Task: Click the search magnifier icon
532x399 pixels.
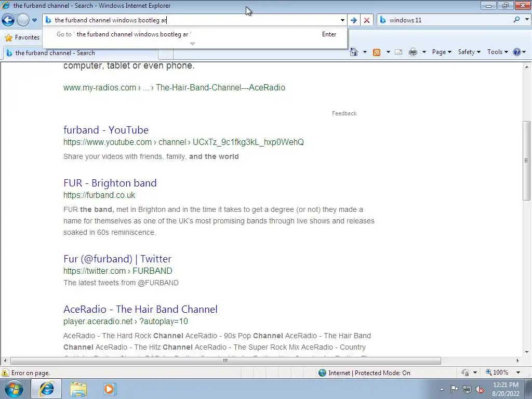Action: [x=516, y=20]
